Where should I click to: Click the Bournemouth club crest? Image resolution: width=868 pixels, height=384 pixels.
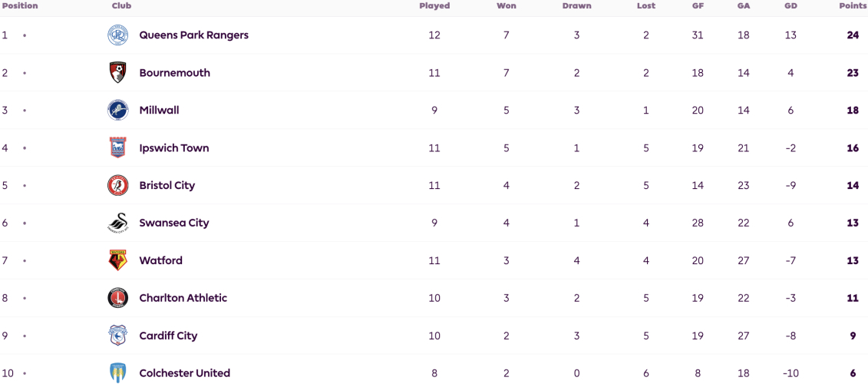point(117,73)
